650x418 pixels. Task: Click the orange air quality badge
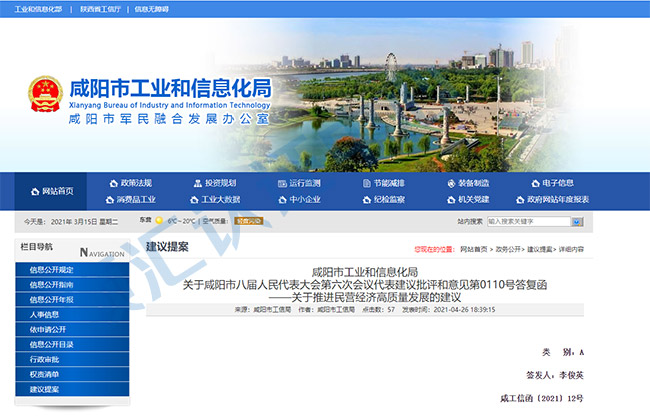pyautogui.click(x=248, y=221)
